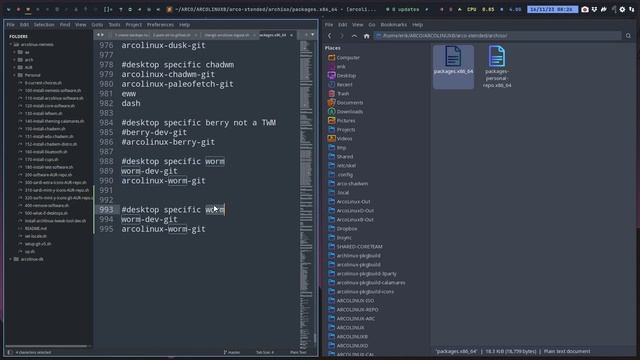640x360 pixels.
Task: Open arcolinux-pkgbuild-calamares bookmark
Action: [371, 282]
